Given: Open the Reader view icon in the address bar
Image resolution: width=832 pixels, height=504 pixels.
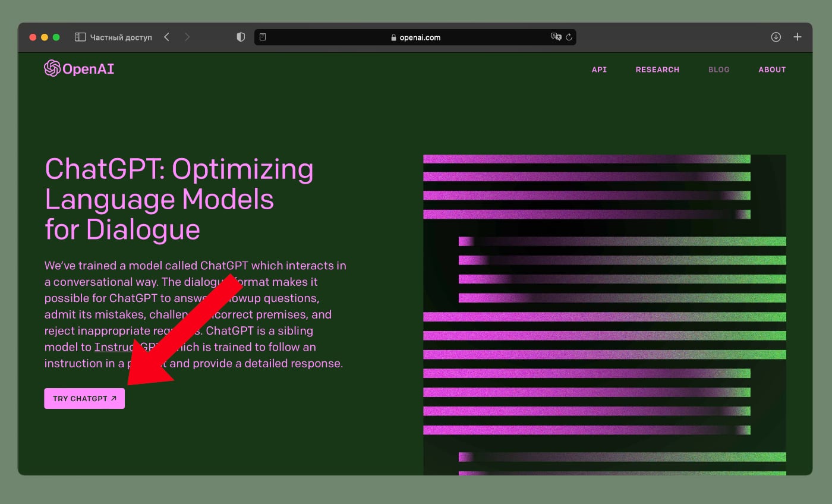Looking at the screenshot, I should (x=263, y=37).
